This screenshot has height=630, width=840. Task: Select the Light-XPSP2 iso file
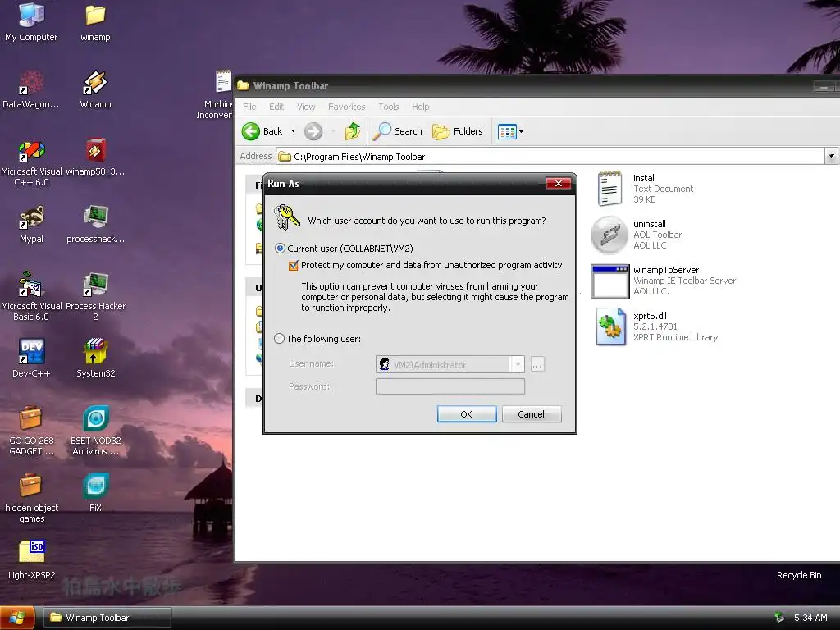point(31,560)
